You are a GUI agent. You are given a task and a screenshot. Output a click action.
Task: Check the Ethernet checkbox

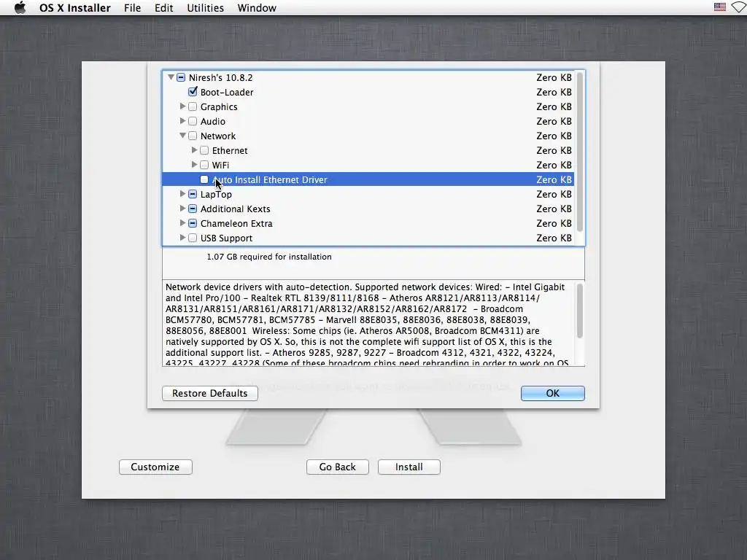pos(204,150)
